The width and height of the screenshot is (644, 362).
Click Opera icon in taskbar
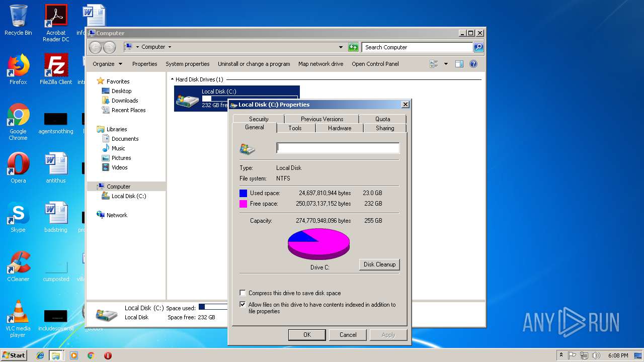pyautogui.click(x=108, y=355)
